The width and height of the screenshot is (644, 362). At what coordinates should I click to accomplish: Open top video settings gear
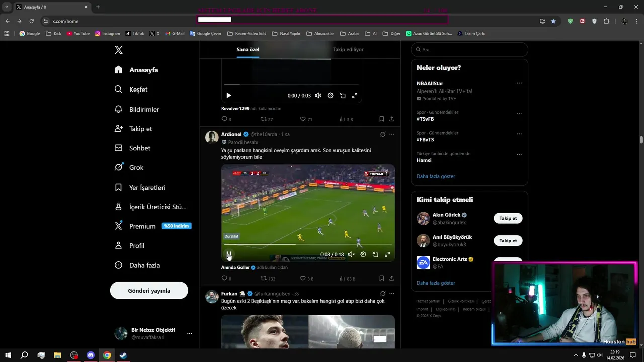click(331, 96)
